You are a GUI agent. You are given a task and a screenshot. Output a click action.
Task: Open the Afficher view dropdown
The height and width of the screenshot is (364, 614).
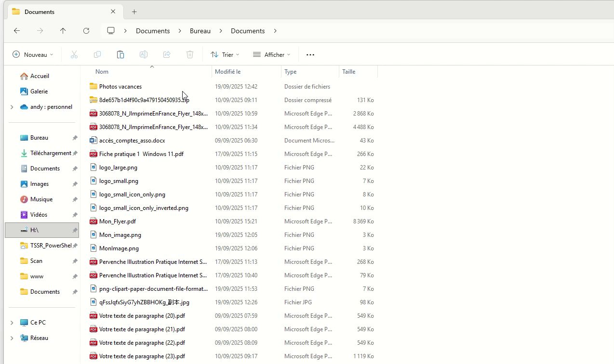click(x=272, y=55)
